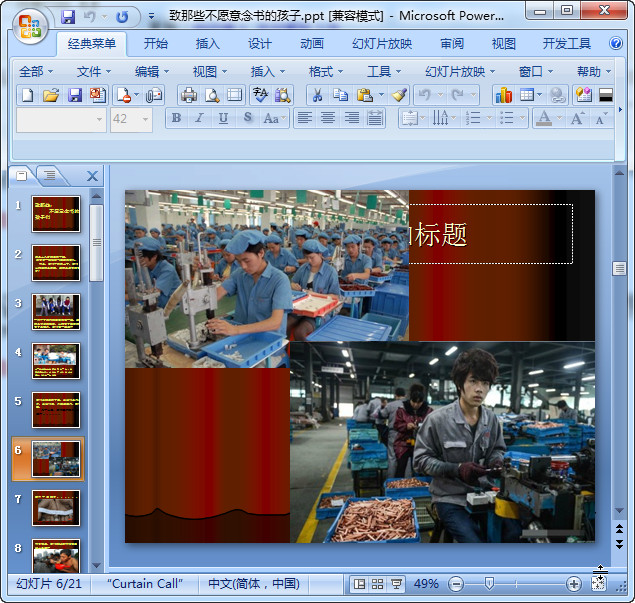
Task: Expand the font color dropdown arrow
Action: (x=558, y=118)
